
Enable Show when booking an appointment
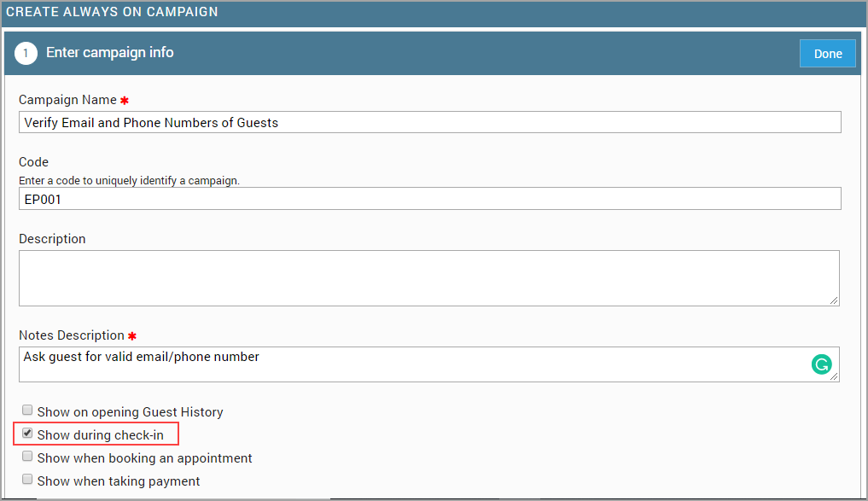click(x=27, y=457)
